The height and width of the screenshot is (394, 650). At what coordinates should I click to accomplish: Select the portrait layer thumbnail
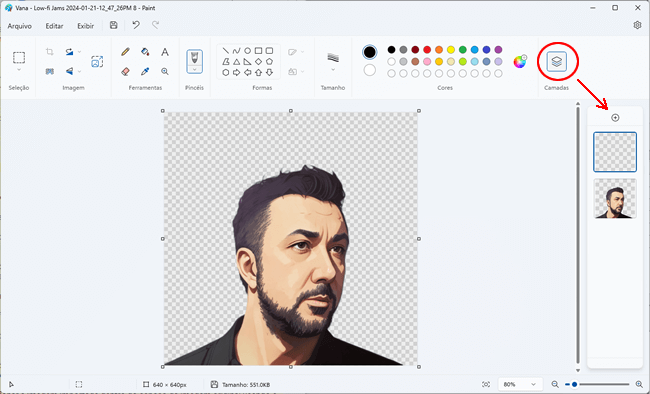pyautogui.click(x=615, y=198)
